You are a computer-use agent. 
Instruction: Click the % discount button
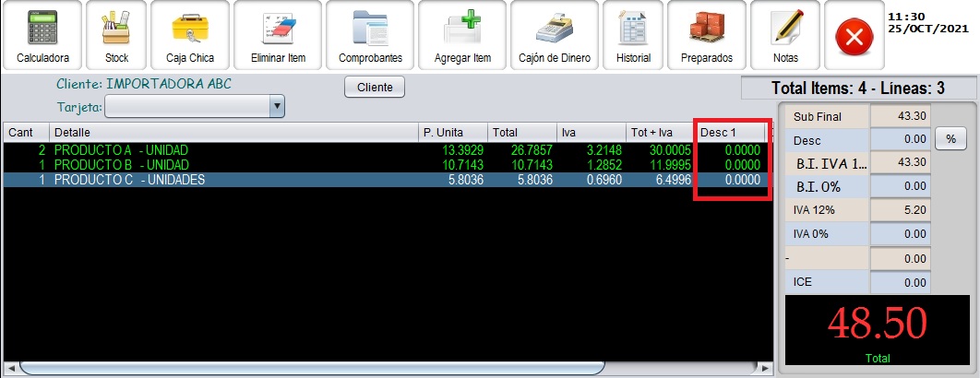(x=950, y=139)
